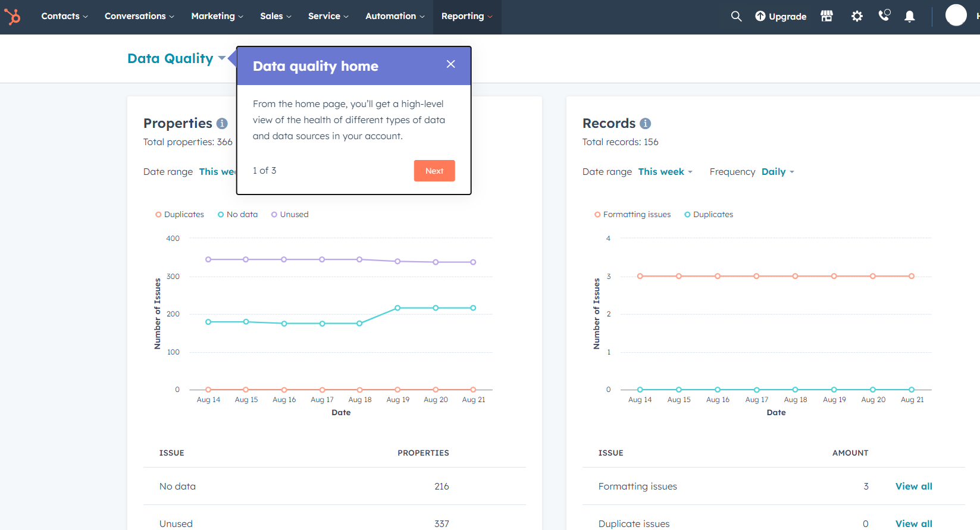Click the HubSpot sprocket logo
This screenshot has width=980, height=530.
click(12, 16)
